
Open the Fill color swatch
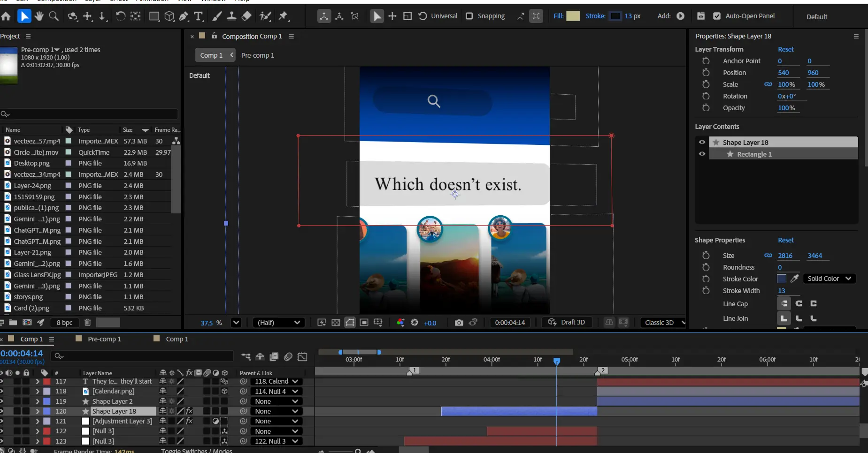click(x=573, y=16)
